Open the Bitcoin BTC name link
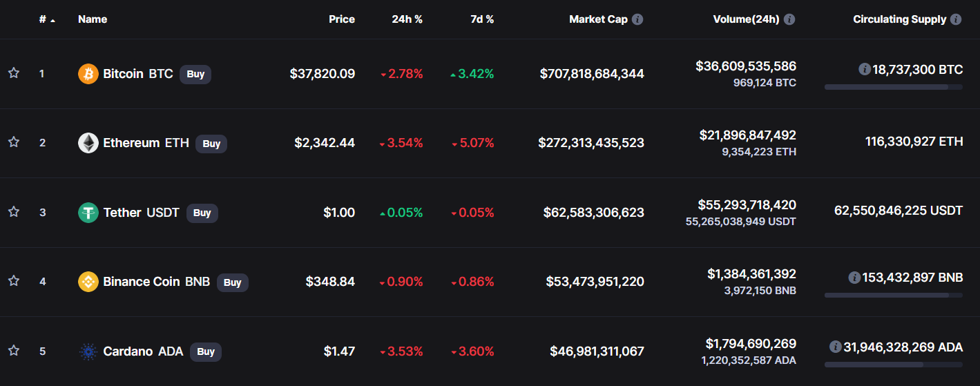This screenshot has height=386, width=980. pos(138,73)
